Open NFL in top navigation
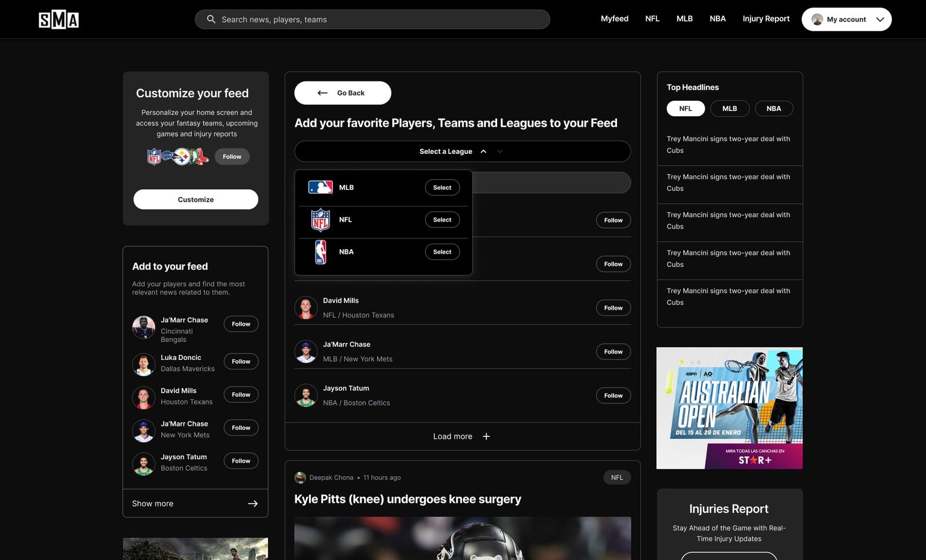The width and height of the screenshot is (926, 560). tap(652, 19)
